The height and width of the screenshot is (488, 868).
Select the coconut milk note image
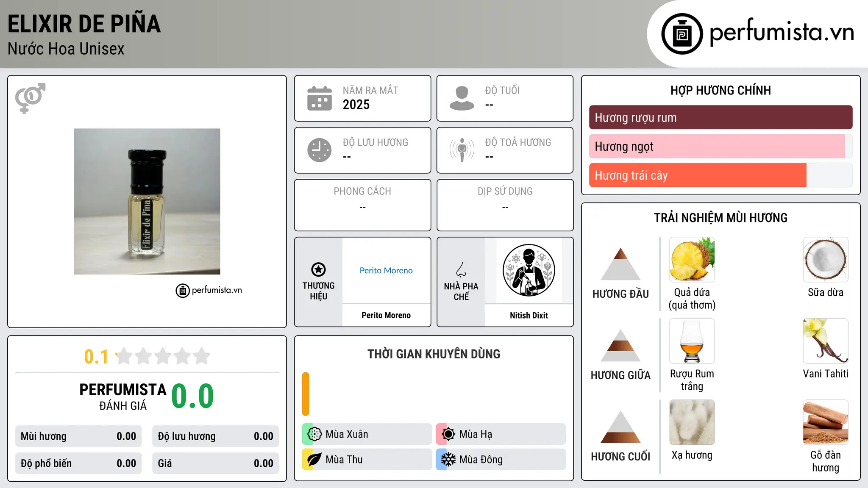[x=826, y=260]
